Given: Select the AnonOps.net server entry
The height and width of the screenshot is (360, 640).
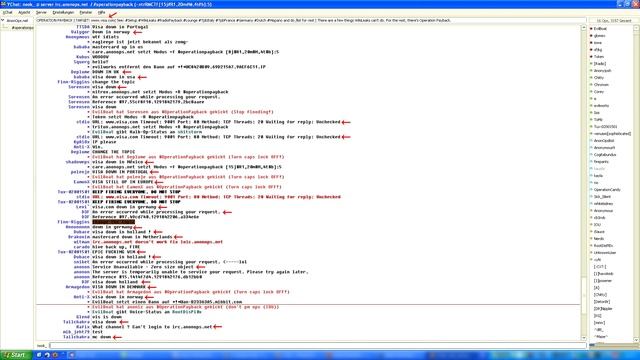Looking at the screenshot, I should tap(18, 20).
